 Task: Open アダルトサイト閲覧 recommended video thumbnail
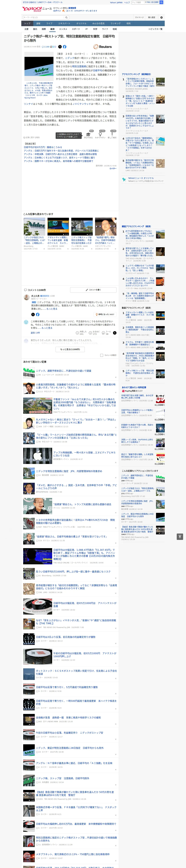point(58,226)
